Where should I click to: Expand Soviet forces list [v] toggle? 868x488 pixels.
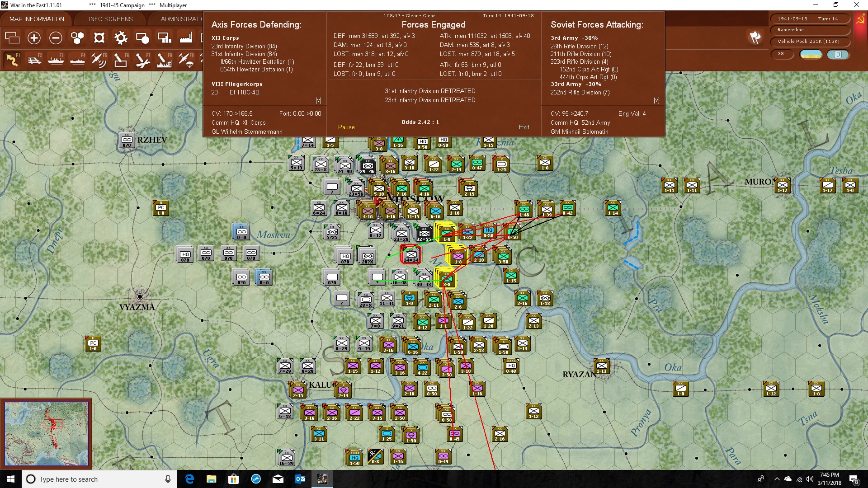click(656, 100)
